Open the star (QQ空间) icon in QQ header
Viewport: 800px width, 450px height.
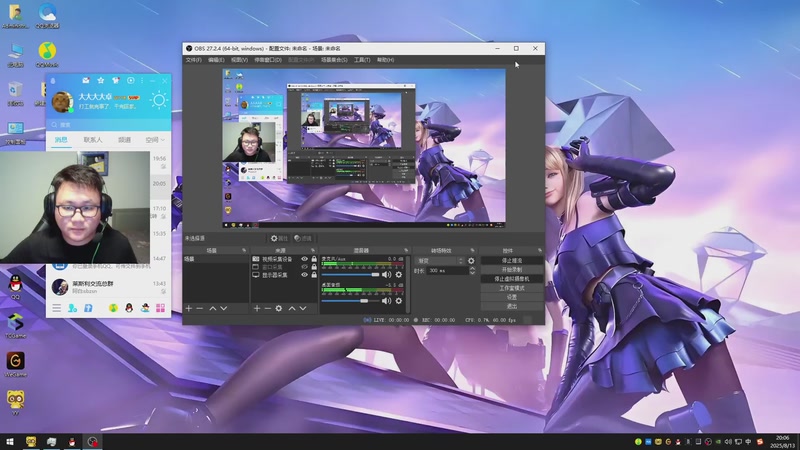pos(101,80)
